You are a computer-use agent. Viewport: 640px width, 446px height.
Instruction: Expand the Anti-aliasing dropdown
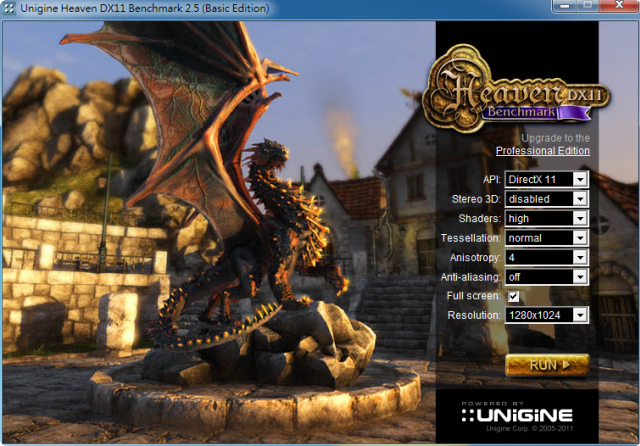coord(547,277)
